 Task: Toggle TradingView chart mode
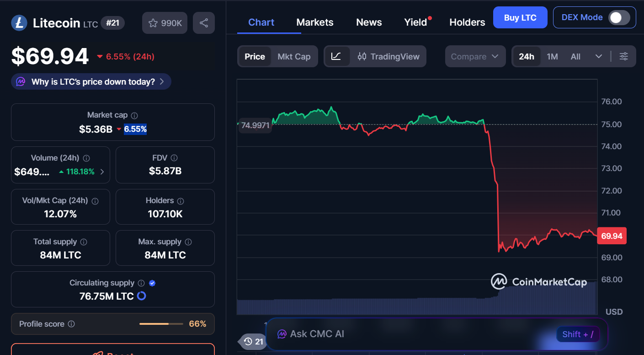(389, 56)
